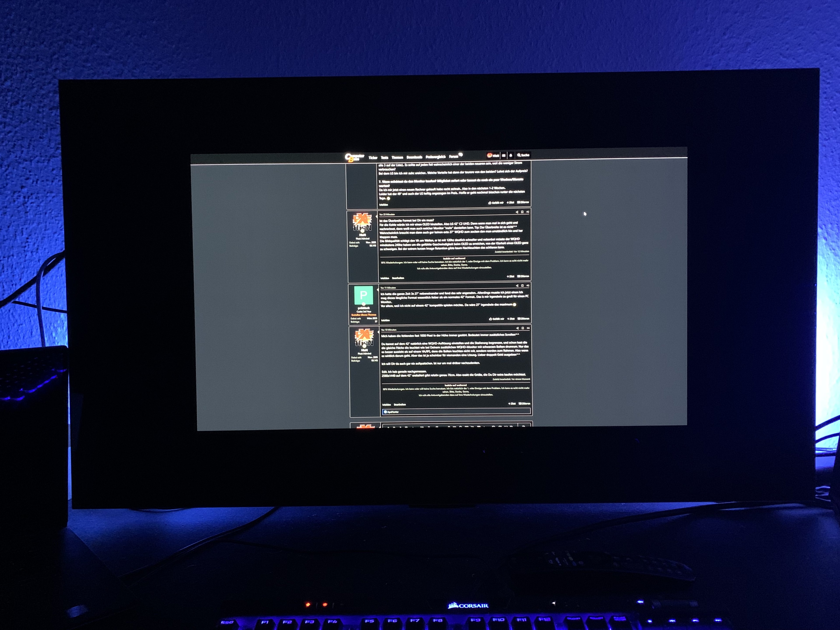Open the Ticker menu item

(x=373, y=157)
